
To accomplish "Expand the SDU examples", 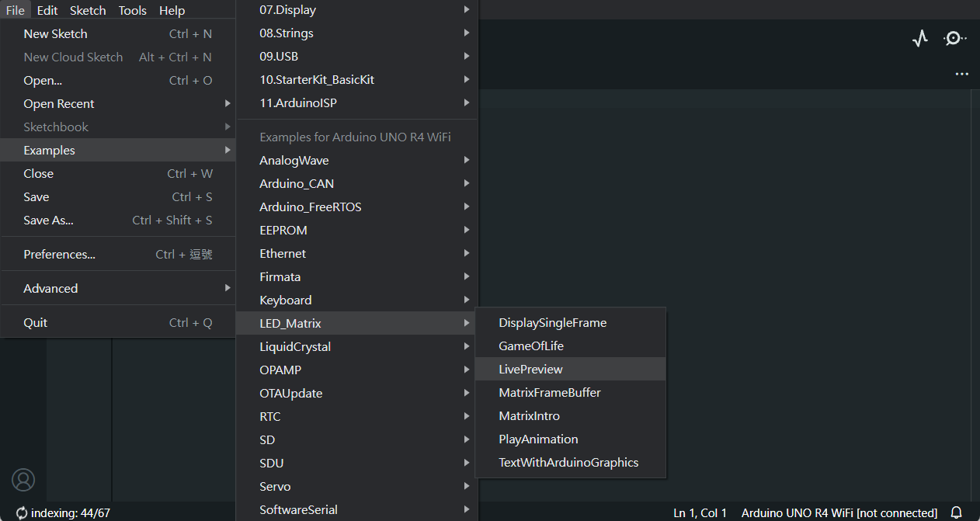I will coord(357,464).
